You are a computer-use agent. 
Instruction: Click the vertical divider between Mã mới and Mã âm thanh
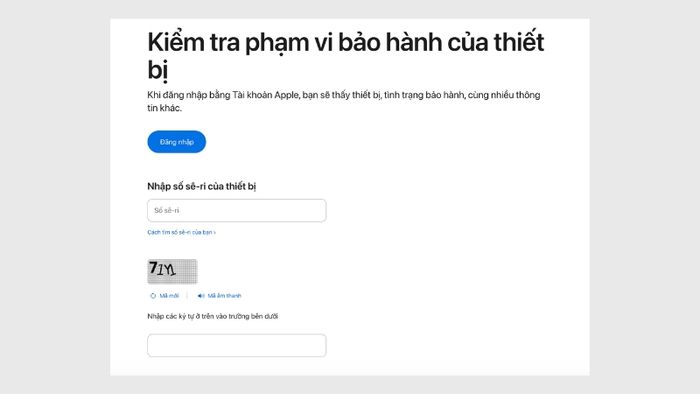tap(187, 296)
